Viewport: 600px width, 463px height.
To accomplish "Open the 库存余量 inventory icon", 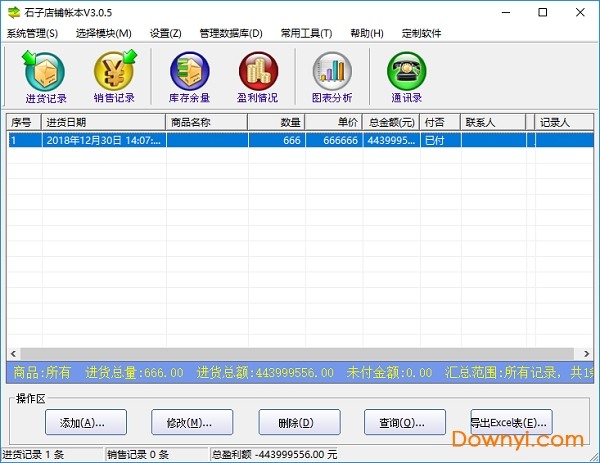I will 189,77.
